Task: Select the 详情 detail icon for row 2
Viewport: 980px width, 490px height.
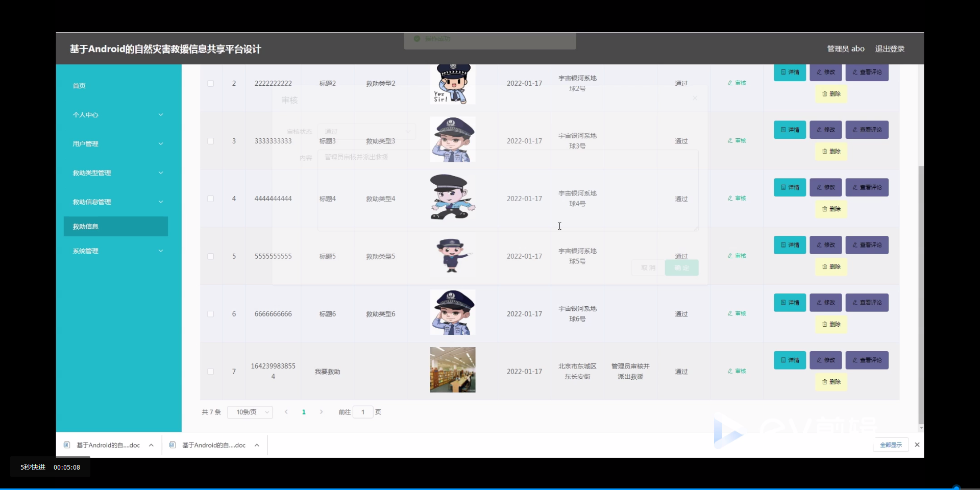Action: coord(790,72)
